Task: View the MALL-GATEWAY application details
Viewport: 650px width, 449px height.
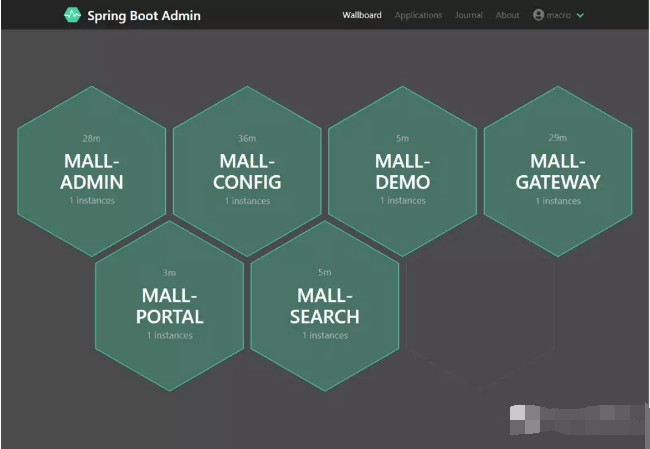Action: point(558,171)
